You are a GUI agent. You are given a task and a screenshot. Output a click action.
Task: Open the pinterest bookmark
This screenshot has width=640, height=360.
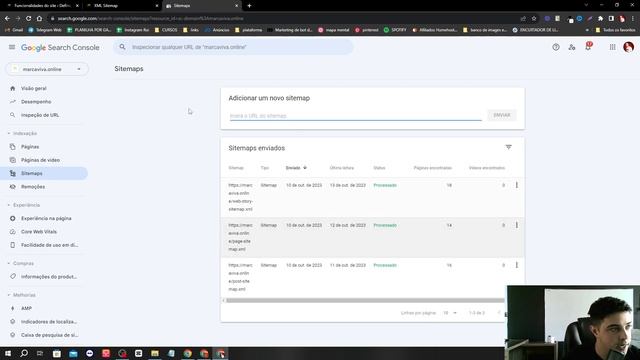coord(367,30)
